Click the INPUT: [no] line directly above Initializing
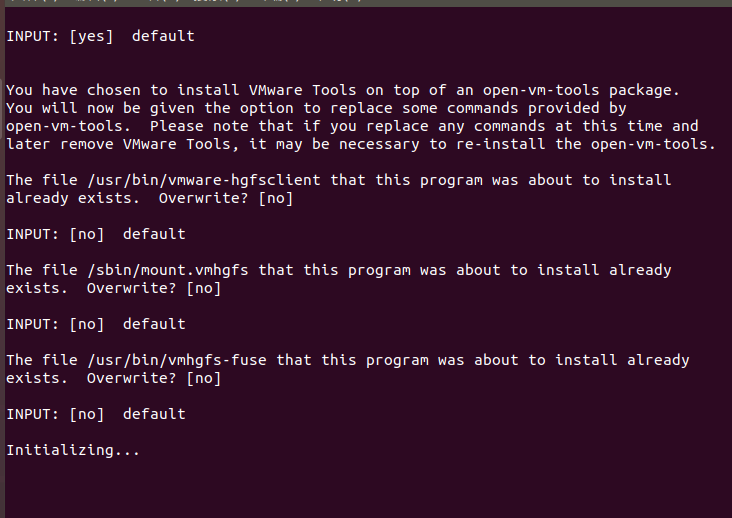The image size is (732, 518). [x=96, y=414]
